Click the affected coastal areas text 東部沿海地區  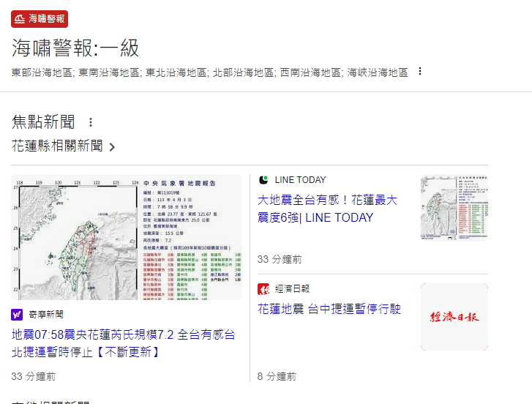[x=42, y=72]
